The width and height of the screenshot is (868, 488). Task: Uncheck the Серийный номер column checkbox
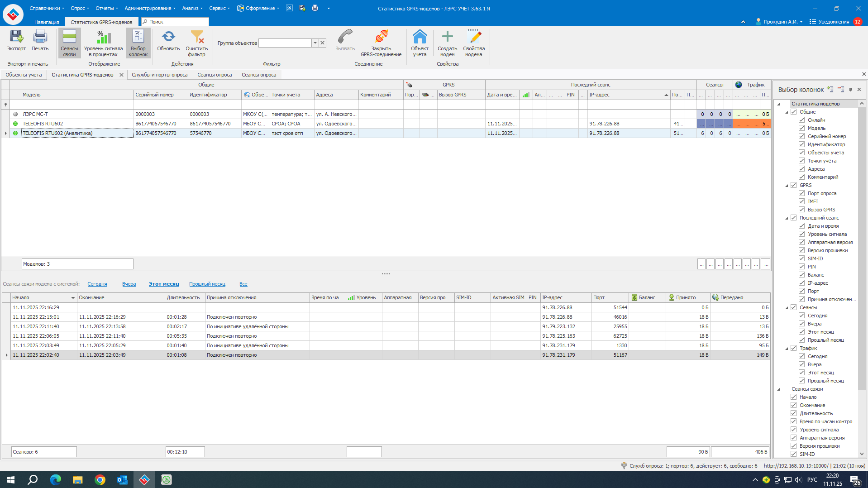pyautogui.click(x=801, y=136)
